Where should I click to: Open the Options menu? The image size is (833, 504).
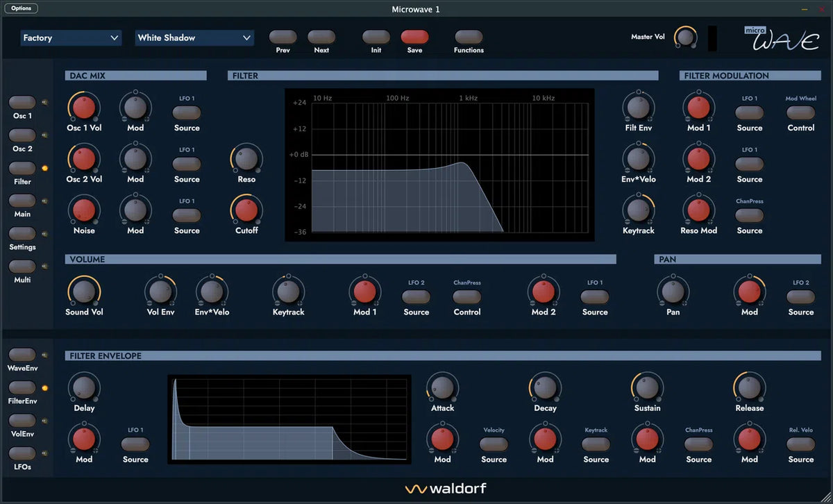21,8
